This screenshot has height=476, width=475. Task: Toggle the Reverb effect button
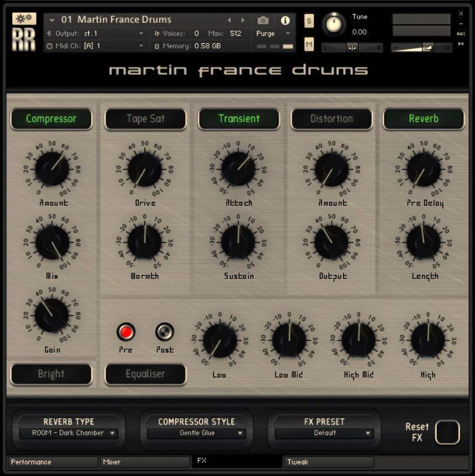(424, 119)
